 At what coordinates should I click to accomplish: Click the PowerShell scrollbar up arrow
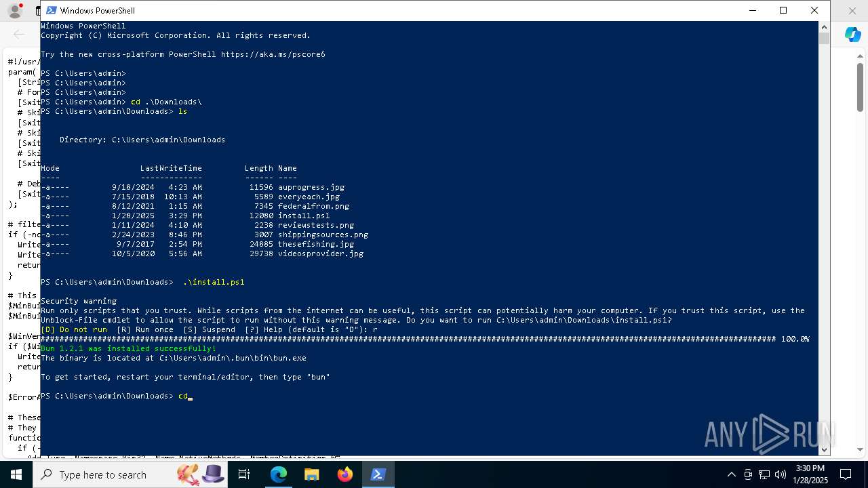[824, 27]
